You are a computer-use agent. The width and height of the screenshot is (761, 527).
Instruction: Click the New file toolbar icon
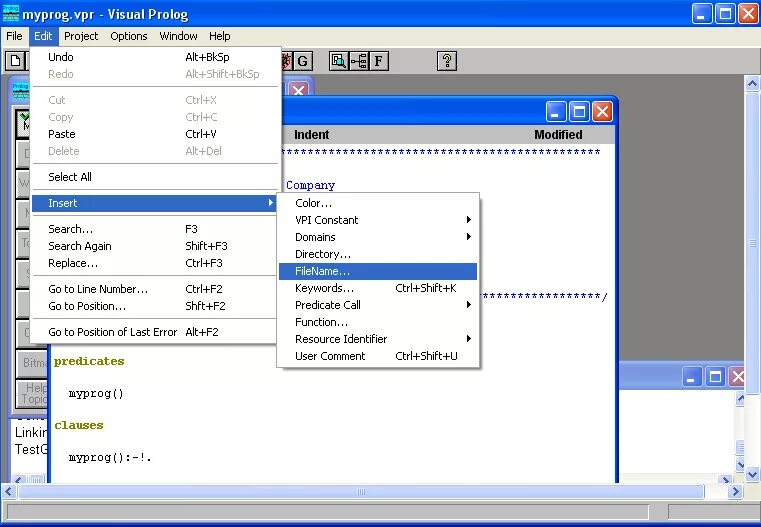[x=15, y=61]
